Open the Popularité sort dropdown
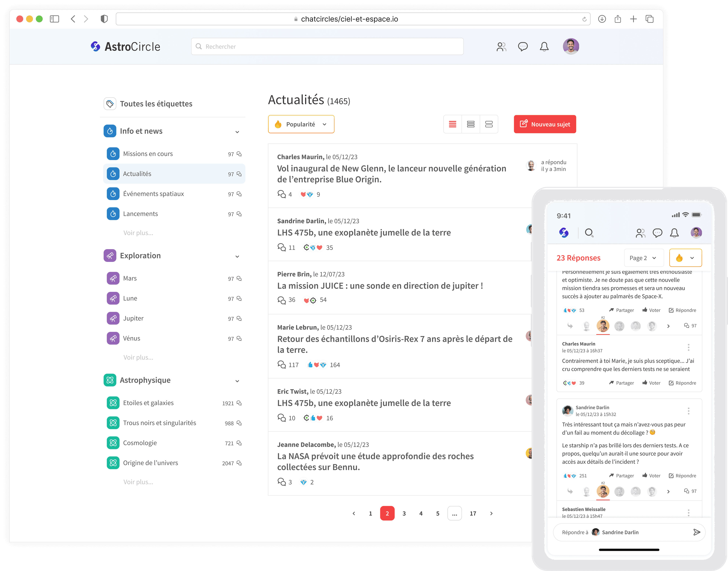The height and width of the screenshot is (571, 728). point(301,124)
